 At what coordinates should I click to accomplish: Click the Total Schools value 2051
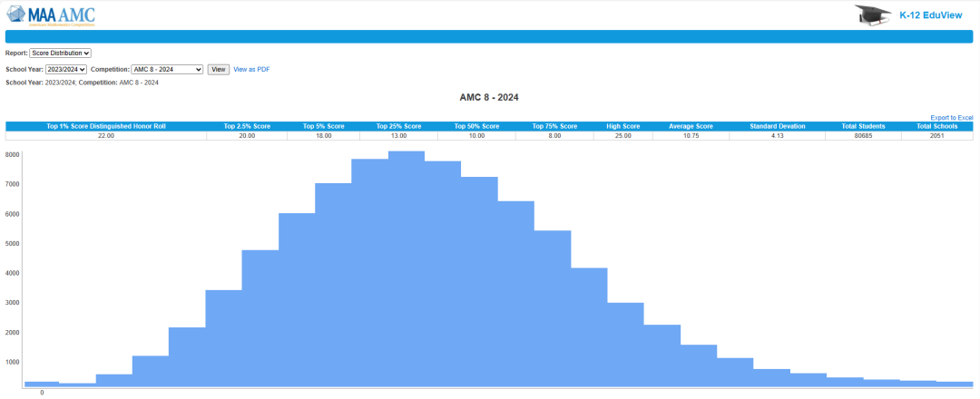(936, 135)
